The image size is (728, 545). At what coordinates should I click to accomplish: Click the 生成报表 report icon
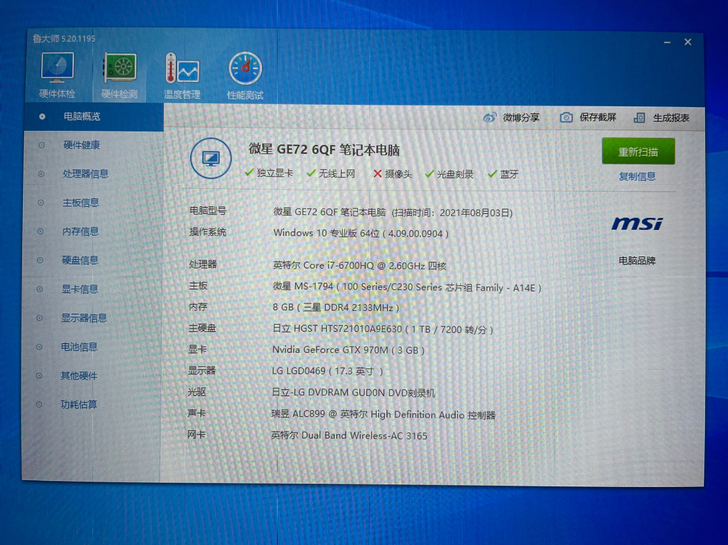click(x=639, y=118)
